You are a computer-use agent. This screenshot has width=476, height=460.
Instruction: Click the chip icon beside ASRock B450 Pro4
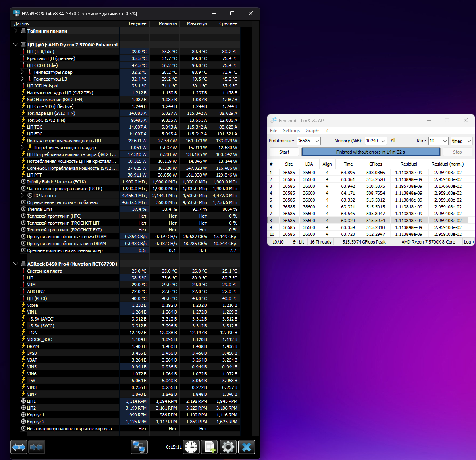[23, 264]
